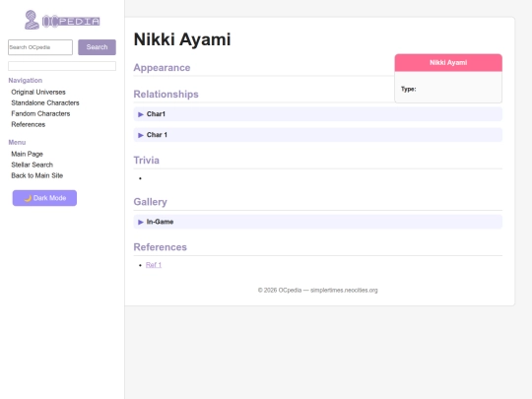Click the Navigation sidebar heading
Viewport: 532px width, 399px height.
[x=26, y=81]
